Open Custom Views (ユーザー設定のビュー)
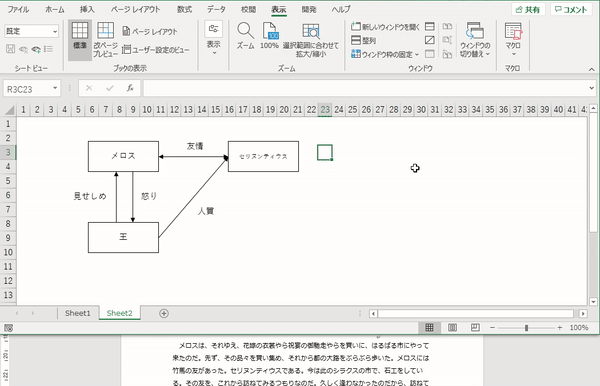The height and width of the screenshot is (386, 600). [x=155, y=49]
